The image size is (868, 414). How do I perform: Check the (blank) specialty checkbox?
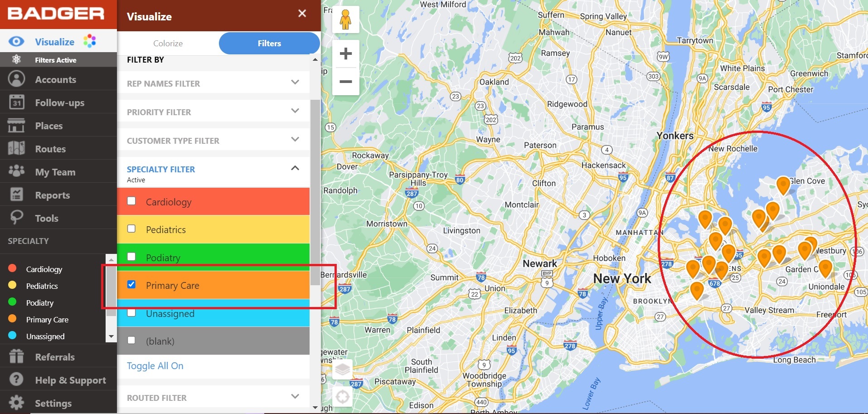(x=131, y=340)
